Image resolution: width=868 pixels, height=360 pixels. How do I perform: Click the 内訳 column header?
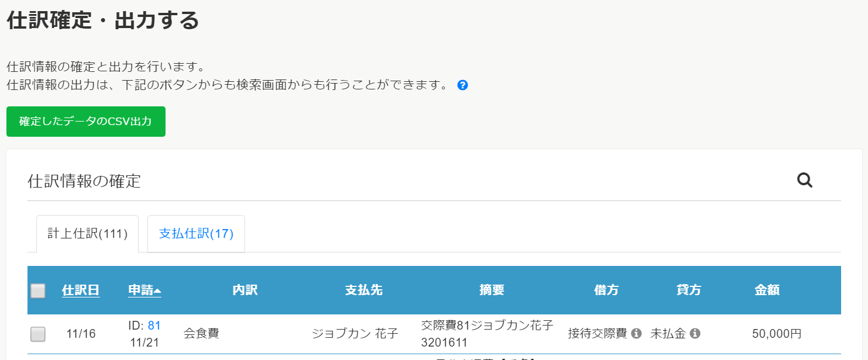click(244, 290)
